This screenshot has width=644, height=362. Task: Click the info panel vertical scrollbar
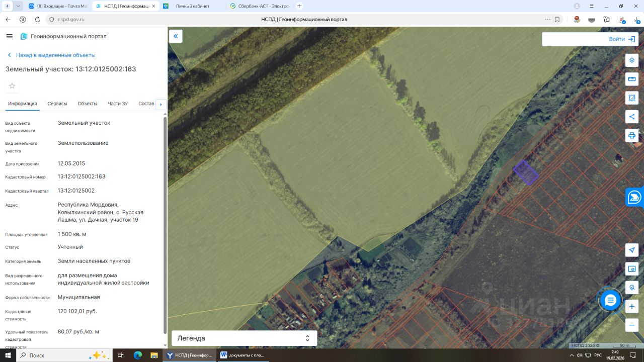(165, 224)
